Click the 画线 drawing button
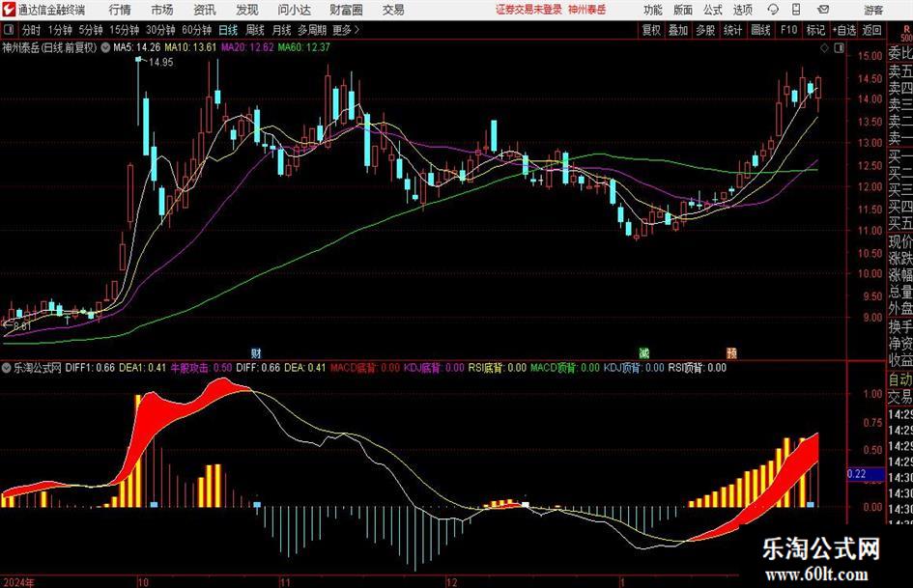Screen dimensions: 913x588 (760, 30)
